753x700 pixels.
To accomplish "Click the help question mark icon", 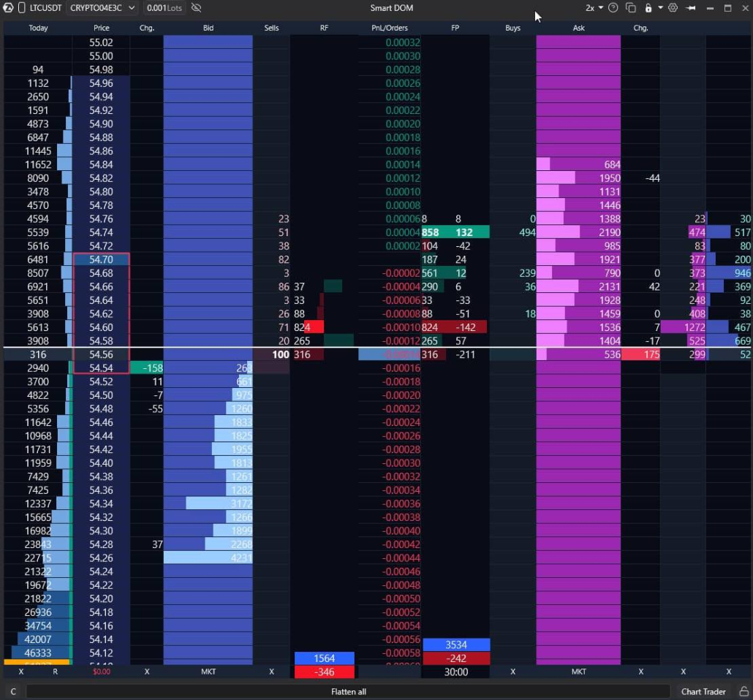I will coord(613,8).
